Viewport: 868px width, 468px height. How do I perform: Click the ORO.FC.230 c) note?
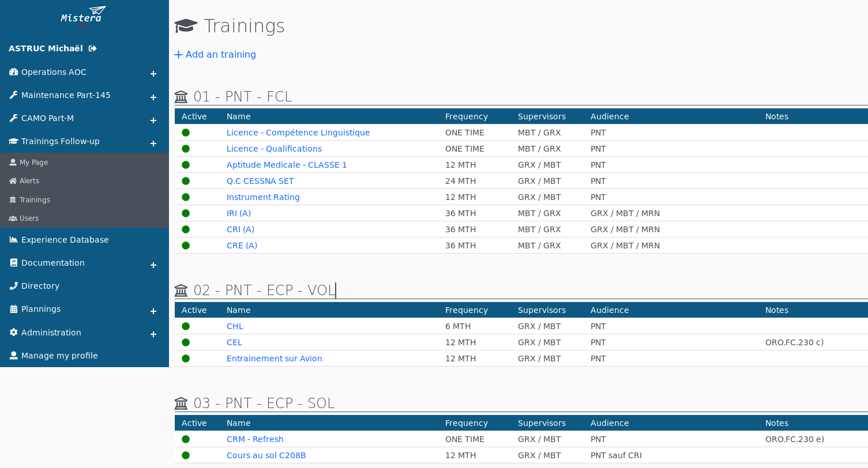click(794, 342)
